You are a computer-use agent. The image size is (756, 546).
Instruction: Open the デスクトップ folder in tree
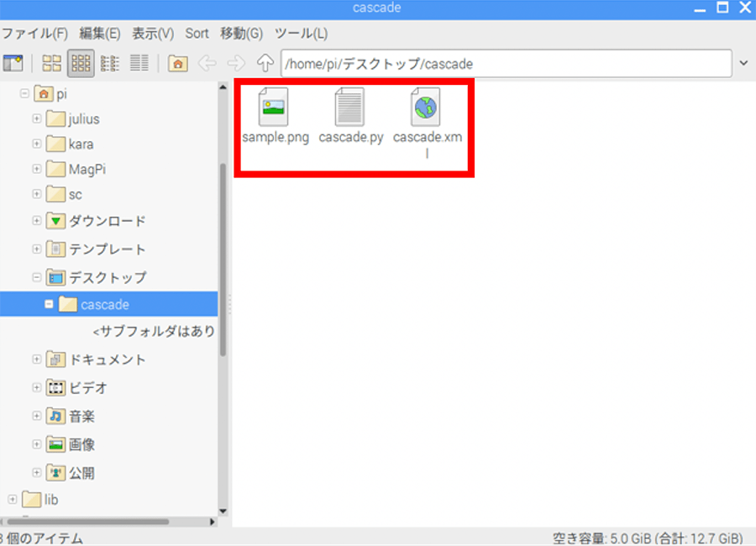click(x=96, y=277)
